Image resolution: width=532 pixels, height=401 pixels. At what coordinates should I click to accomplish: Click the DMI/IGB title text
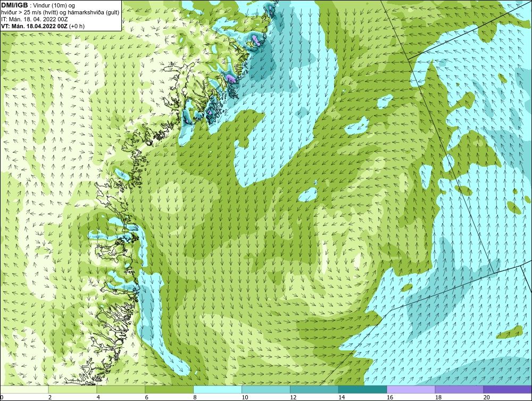click(x=14, y=5)
